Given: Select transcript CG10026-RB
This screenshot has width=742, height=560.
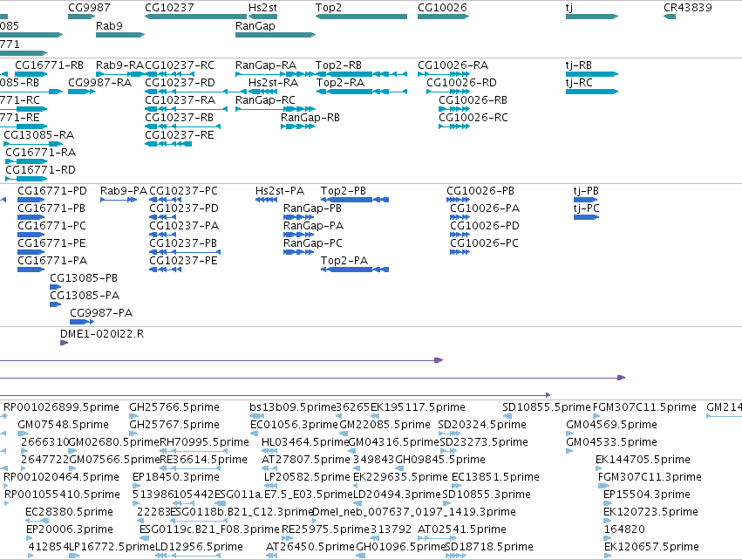Looking at the screenshot, I should [x=473, y=100].
